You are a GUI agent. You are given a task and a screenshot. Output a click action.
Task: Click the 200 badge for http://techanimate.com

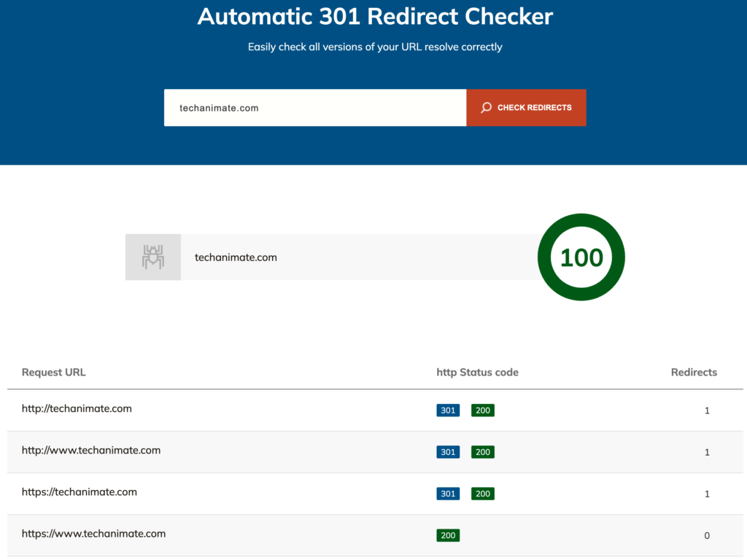point(482,411)
